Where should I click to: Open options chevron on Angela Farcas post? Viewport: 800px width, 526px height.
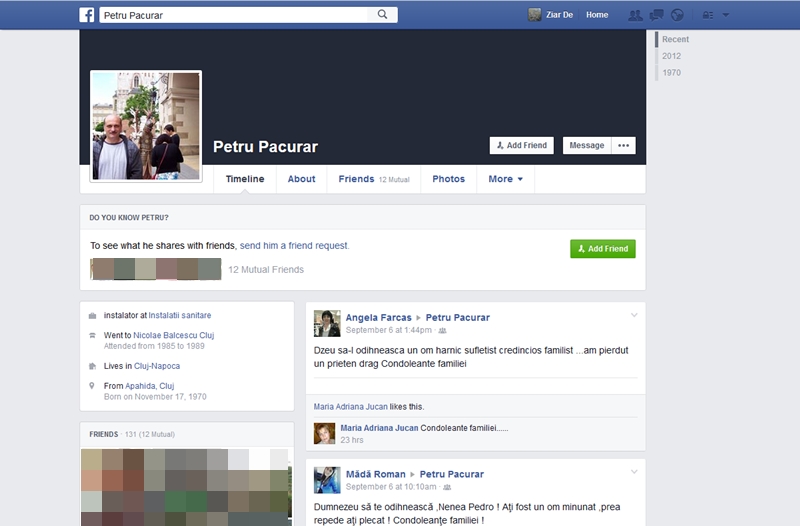tap(633, 316)
